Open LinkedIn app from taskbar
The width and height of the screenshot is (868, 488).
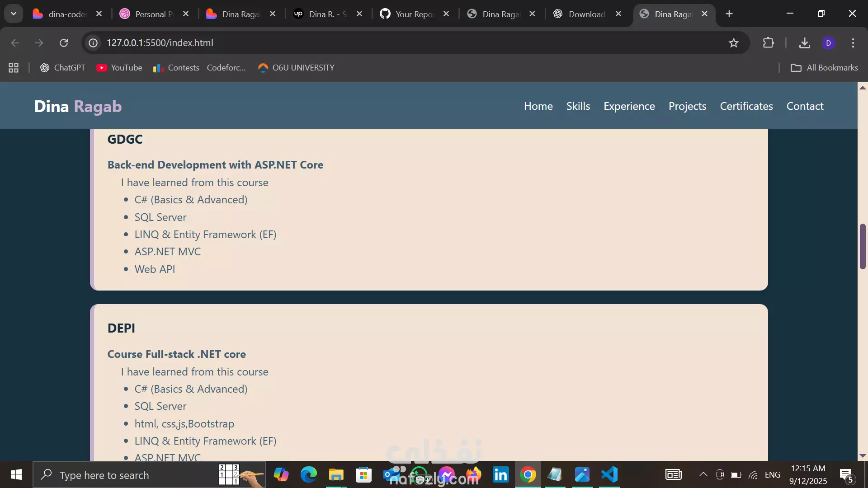coord(500,475)
